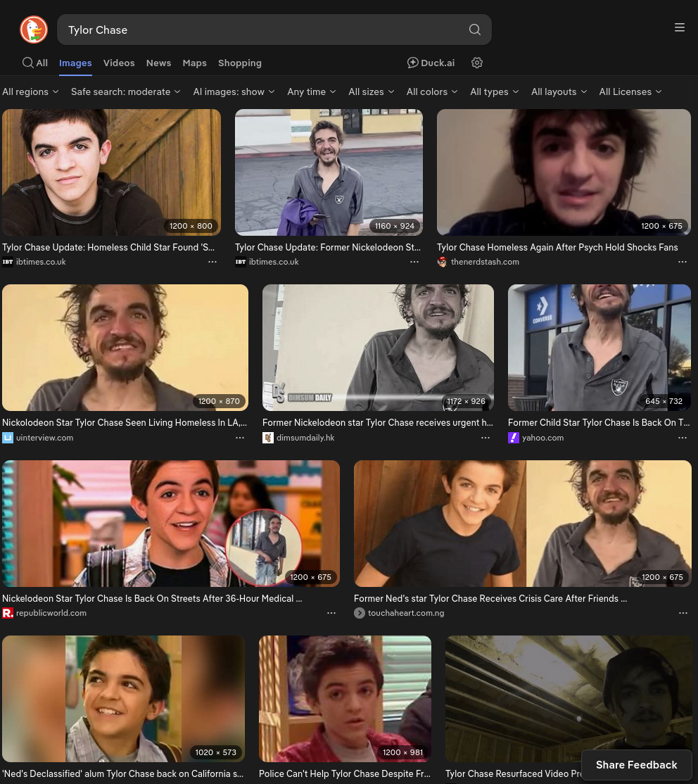
Task: Expand the All colors filter
Action: click(432, 91)
